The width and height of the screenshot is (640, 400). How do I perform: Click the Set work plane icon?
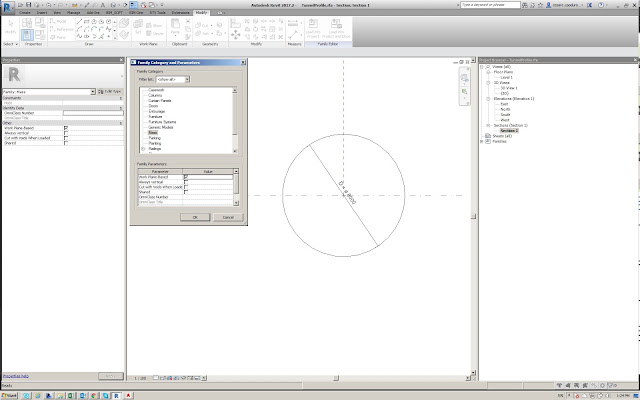tap(138, 27)
